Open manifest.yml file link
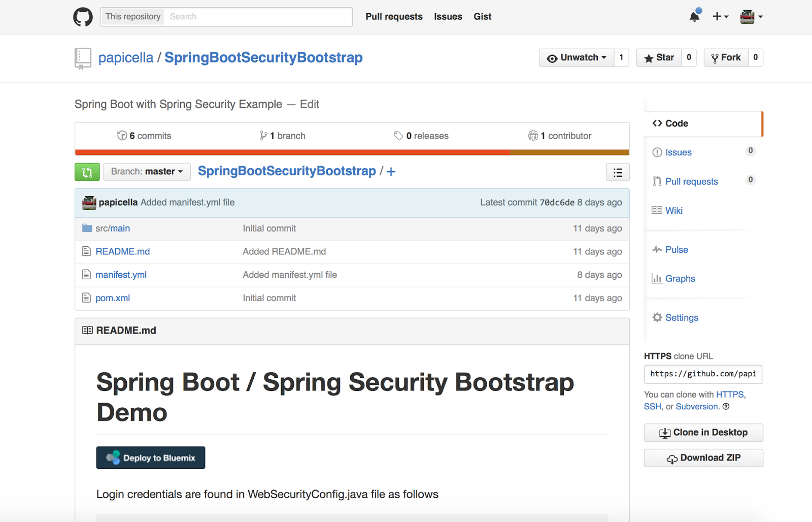Image resolution: width=812 pixels, height=522 pixels. (121, 275)
